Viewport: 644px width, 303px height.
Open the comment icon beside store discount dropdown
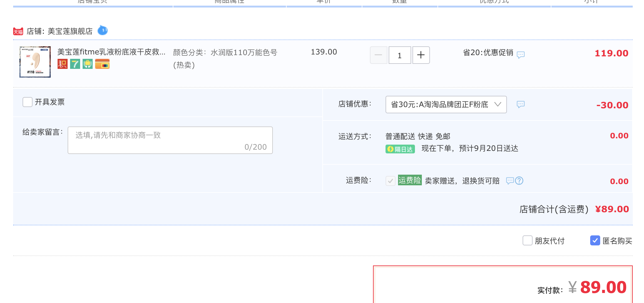[x=521, y=104]
